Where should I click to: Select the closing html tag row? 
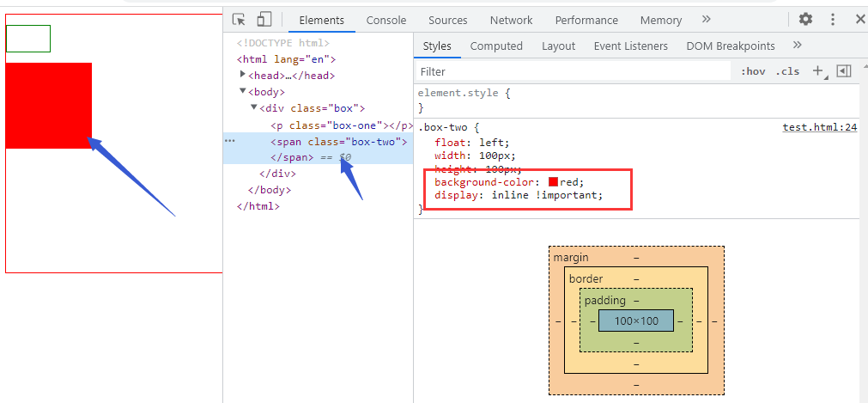click(258, 206)
